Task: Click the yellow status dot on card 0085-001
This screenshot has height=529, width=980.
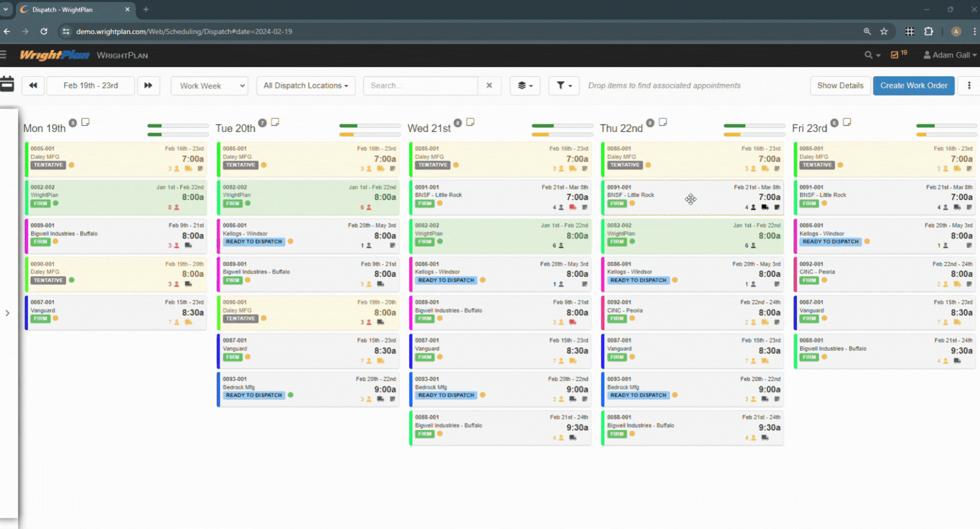Action: 71,165
